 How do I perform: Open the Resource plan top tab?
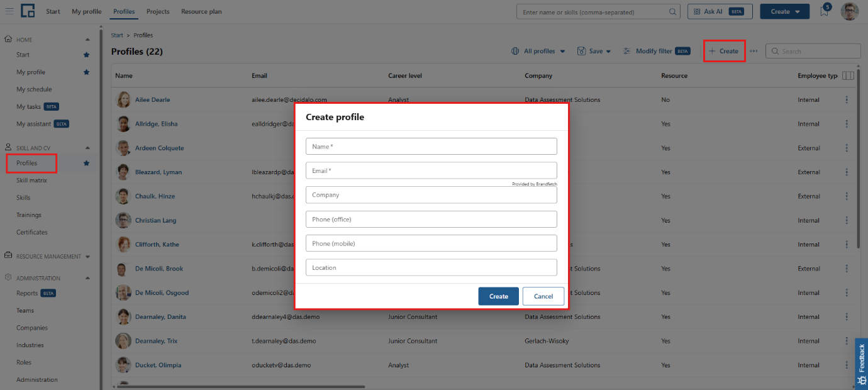pyautogui.click(x=201, y=11)
